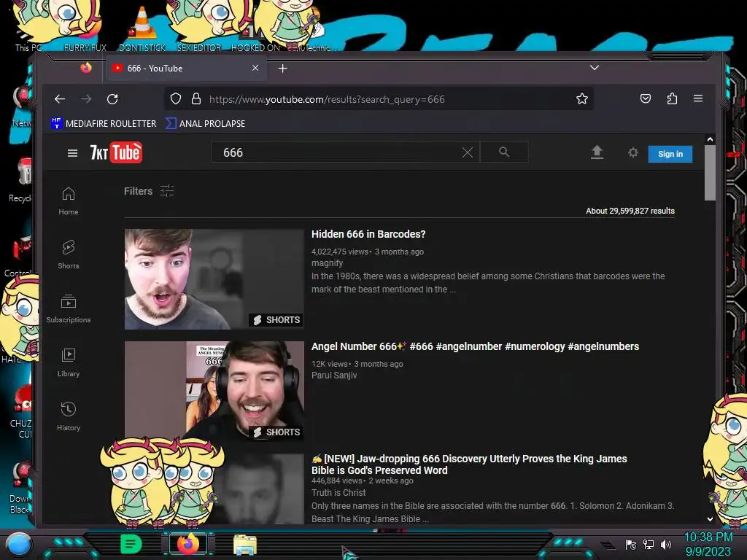Select the VLC cone desktop icon
The width and height of the screenshot is (747, 560).
(142, 28)
